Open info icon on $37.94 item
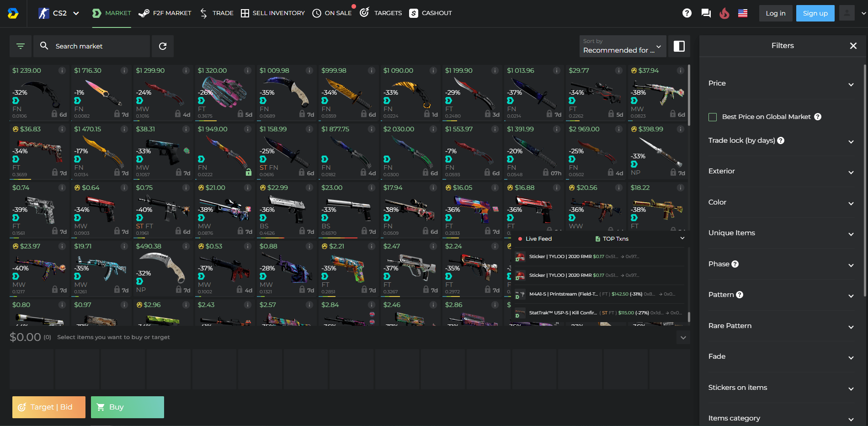Viewport: 868px width, 426px height. click(681, 70)
